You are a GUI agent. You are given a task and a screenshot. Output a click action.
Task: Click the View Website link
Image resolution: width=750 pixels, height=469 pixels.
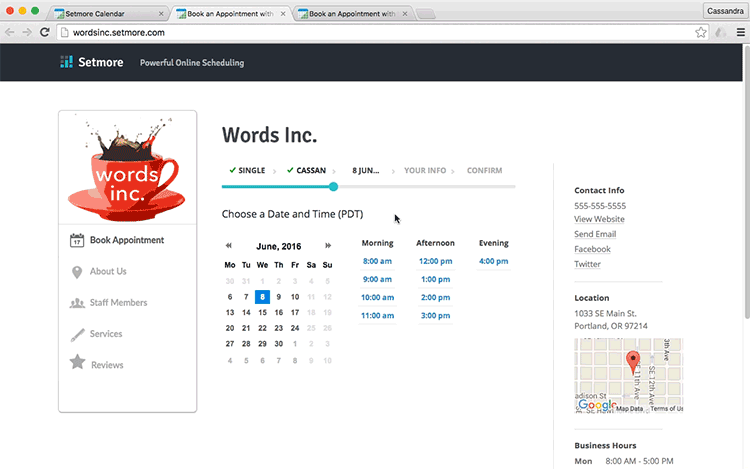click(x=599, y=219)
